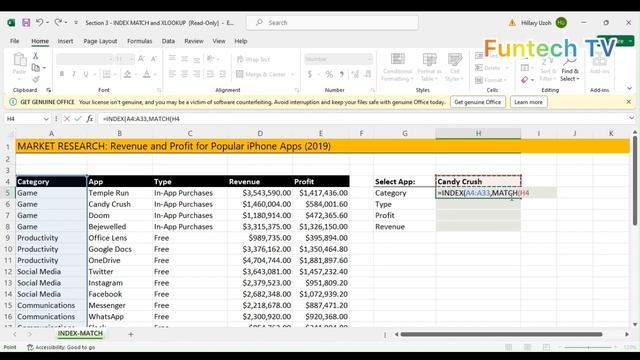Screen dimensions: 640x360
Task: Click the Format Painter brush icon
Action: click(x=36, y=79)
